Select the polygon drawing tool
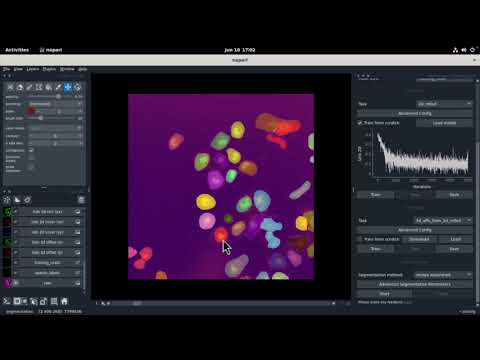 pyautogui.click(x=39, y=87)
